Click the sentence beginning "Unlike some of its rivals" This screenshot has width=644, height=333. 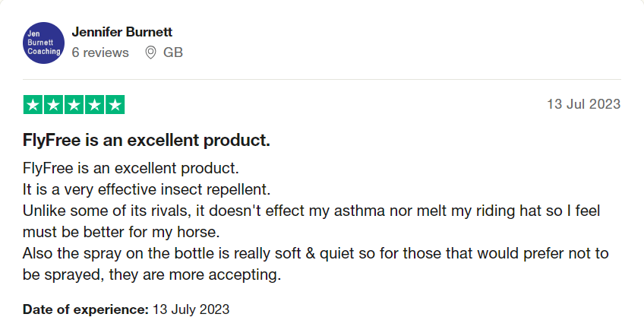point(312,209)
